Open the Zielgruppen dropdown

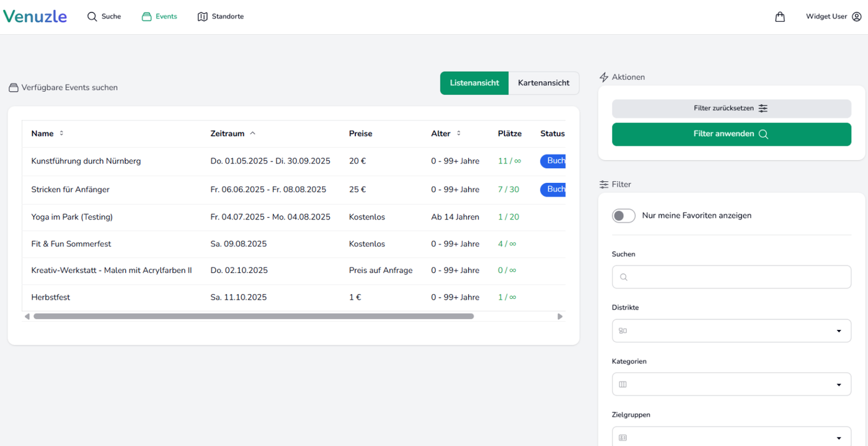point(732,436)
